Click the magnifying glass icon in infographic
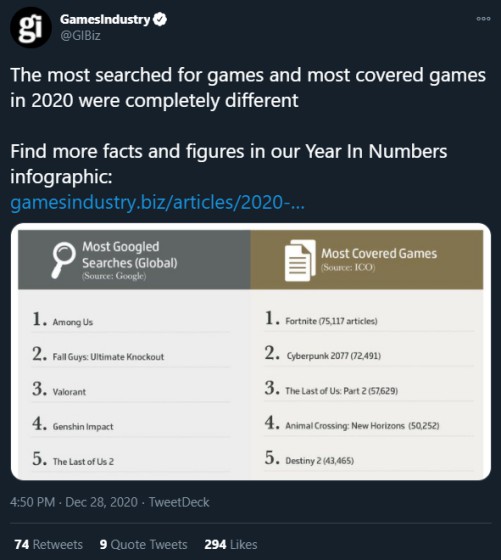501x560 pixels. click(64, 260)
